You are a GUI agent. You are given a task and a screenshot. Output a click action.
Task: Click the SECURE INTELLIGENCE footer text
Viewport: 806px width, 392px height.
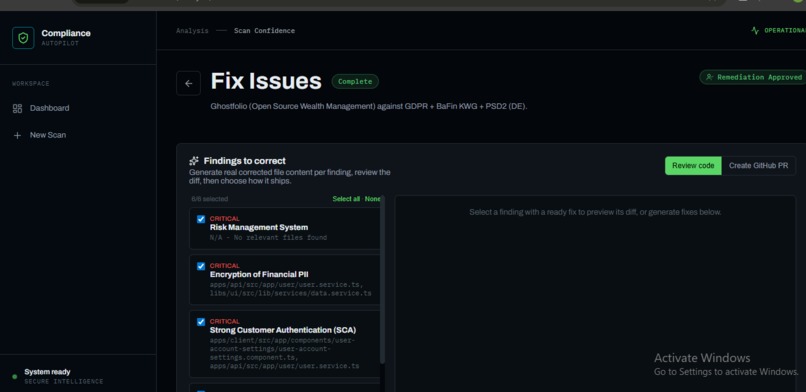coord(64,382)
